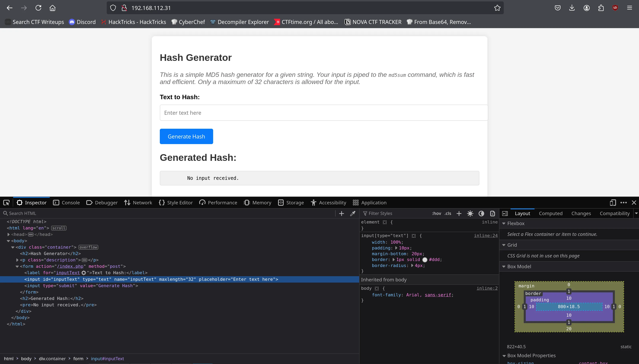Viewport: 639px width, 364px height.
Task: Select the scroll badge on html node
Action: [x=59, y=228]
